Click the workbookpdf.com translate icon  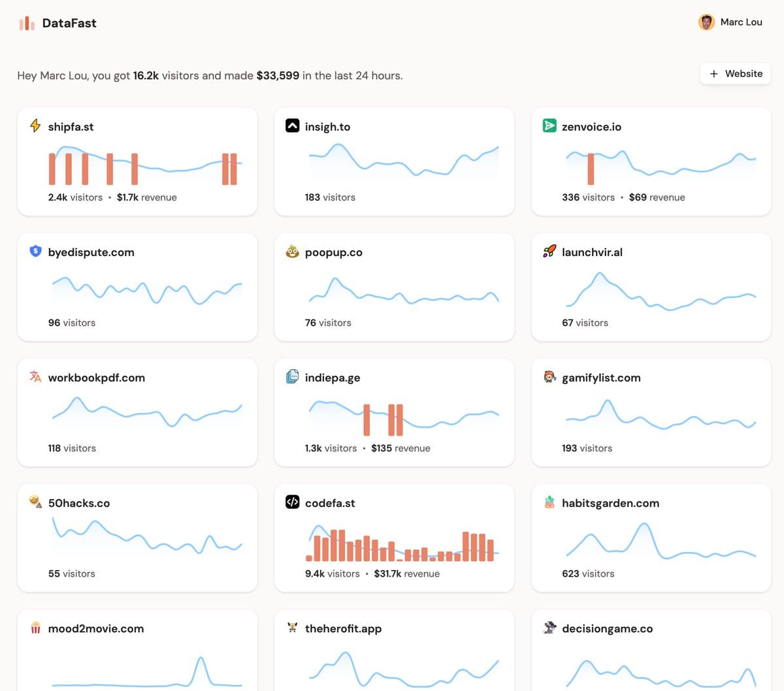coord(35,376)
